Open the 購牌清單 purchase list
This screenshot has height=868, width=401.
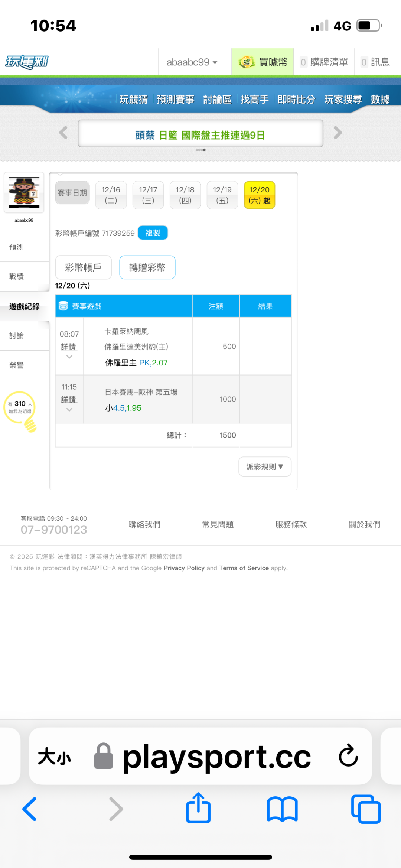(x=324, y=62)
